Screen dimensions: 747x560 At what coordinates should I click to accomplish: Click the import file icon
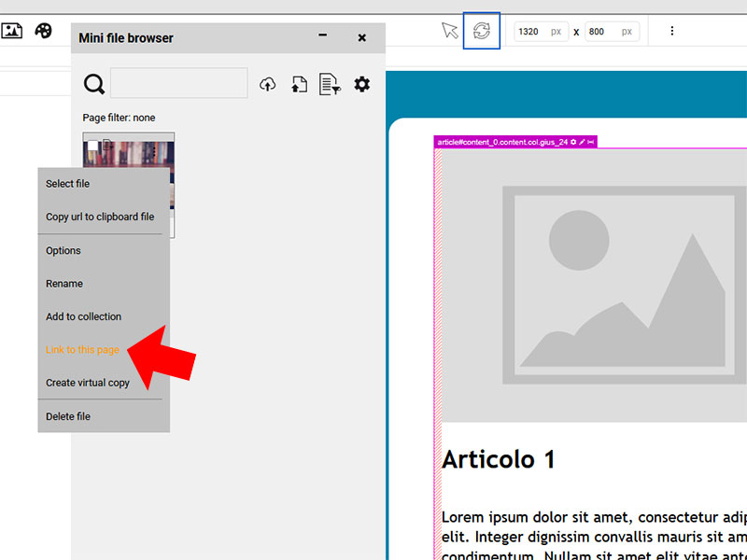coord(298,83)
